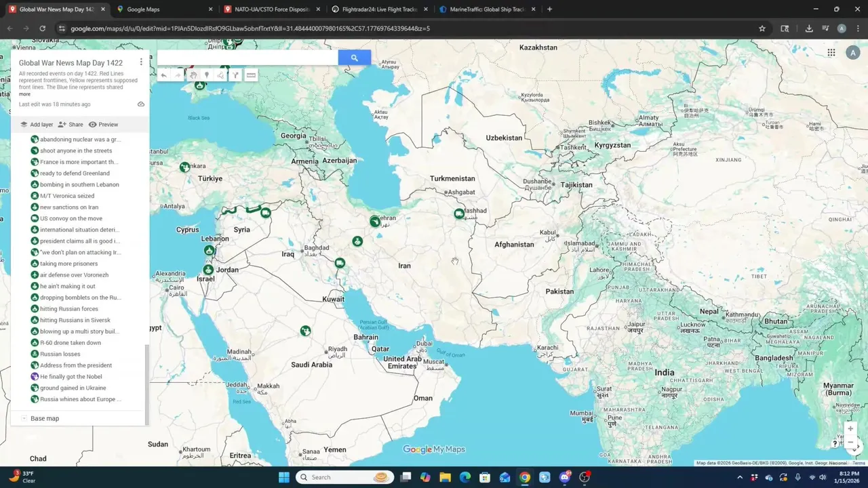Image resolution: width=868 pixels, height=488 pixels.
Task: Click the Undo arrow in map toolbar
Action: tap(163, 75)
